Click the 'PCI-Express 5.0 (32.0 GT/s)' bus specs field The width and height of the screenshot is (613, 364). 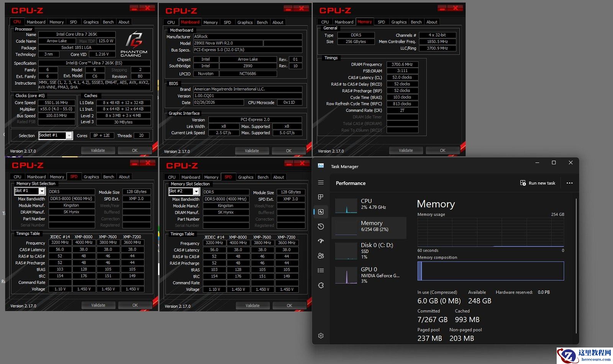pos(247,50)
